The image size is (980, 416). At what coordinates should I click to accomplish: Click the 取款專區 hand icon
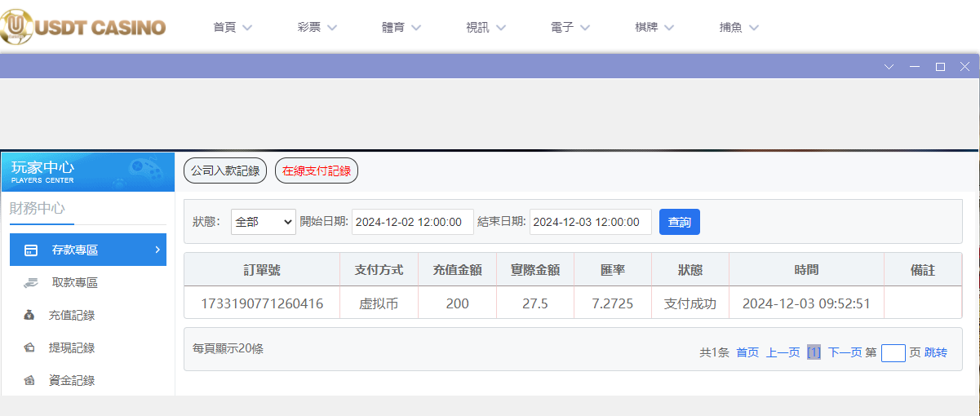tap(31, 283)
